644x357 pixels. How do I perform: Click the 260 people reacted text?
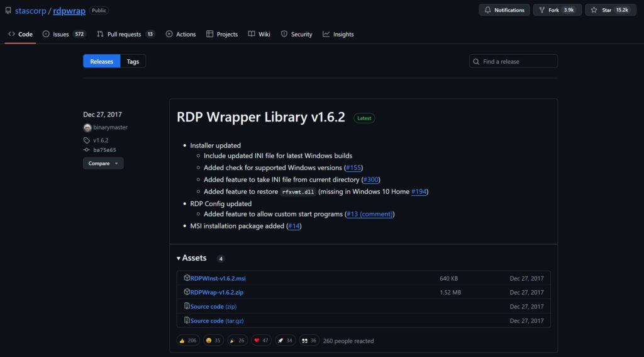[348, 341]
